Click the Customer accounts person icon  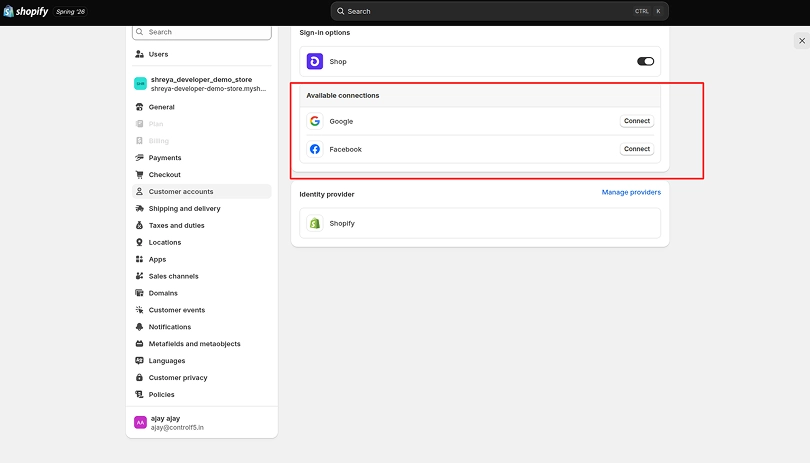pos(139,191)
